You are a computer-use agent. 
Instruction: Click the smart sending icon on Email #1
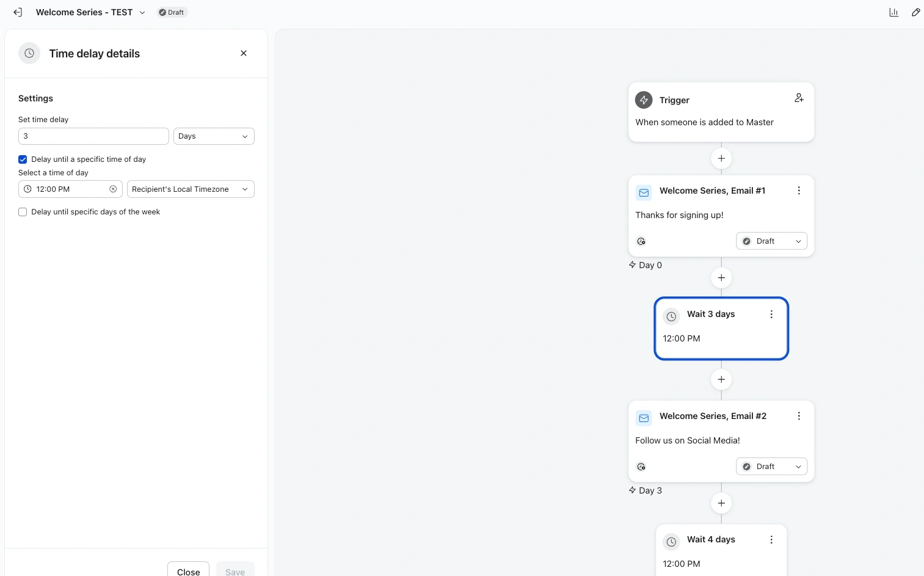[641, 241]
